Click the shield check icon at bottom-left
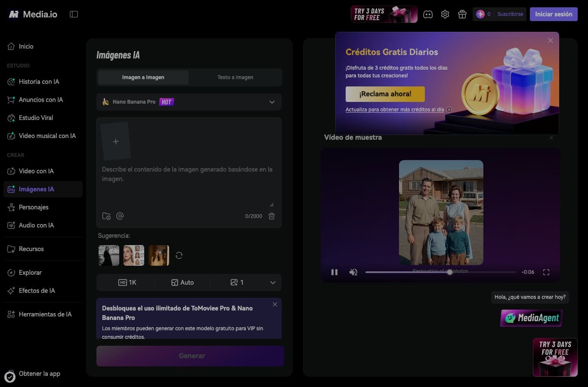The width and height of the screenshot is (588, 387). [9, 377]
